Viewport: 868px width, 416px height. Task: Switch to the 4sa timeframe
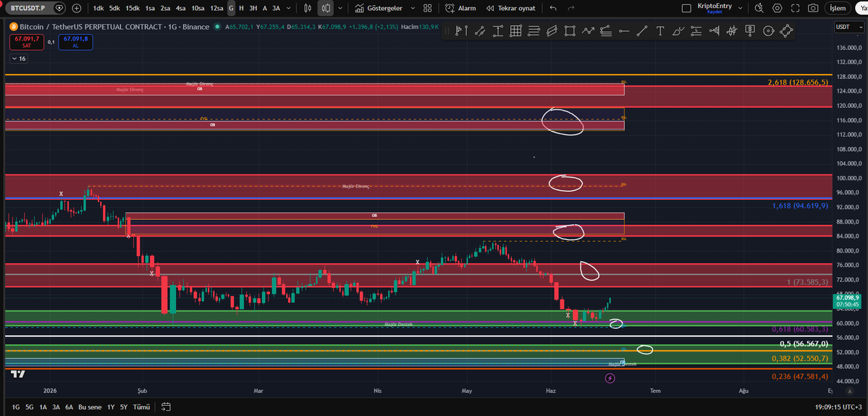(x=180, y=8)
